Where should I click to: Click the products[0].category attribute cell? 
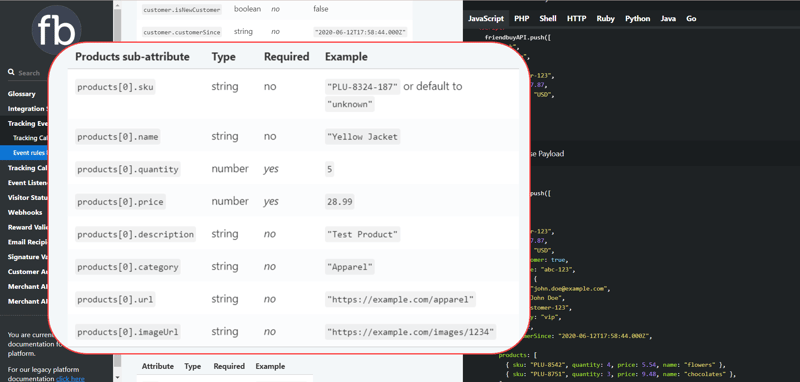(x=128, y=267)
